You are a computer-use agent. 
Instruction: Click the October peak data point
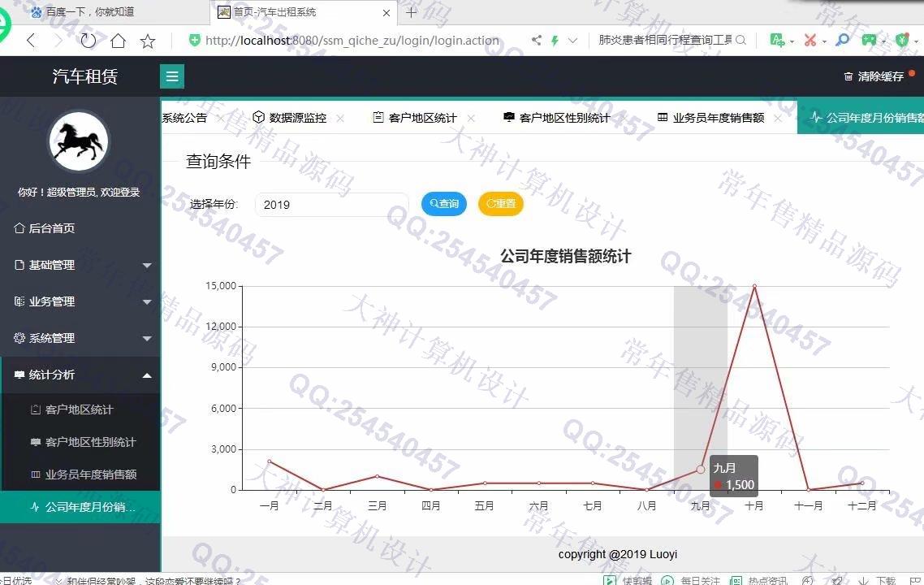(x=754, y=287)
